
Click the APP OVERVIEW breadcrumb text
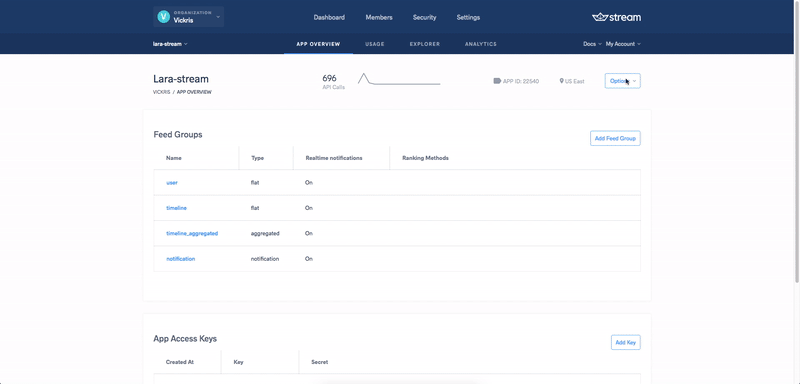(x=194, y=92)
